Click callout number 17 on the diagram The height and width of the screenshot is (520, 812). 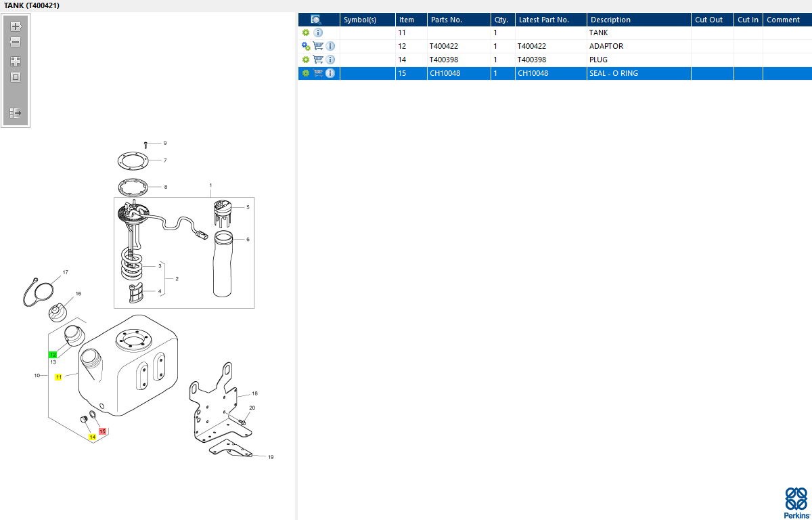[x=66, y=272]
